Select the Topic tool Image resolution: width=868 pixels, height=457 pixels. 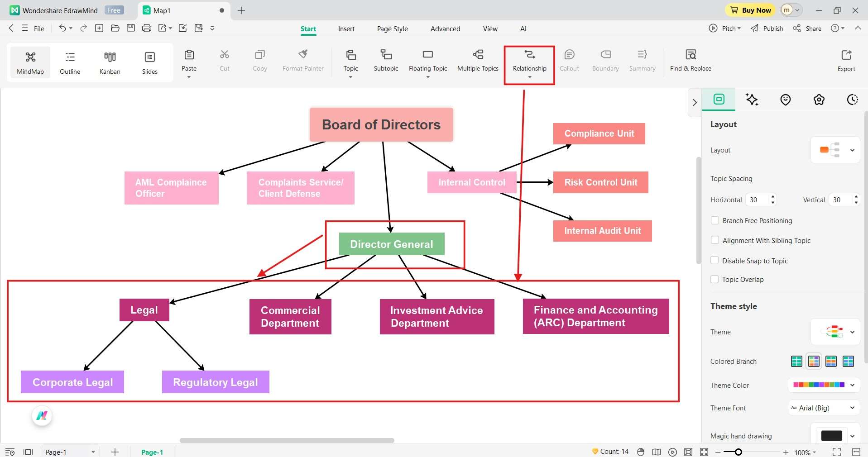tap(350, 61)
